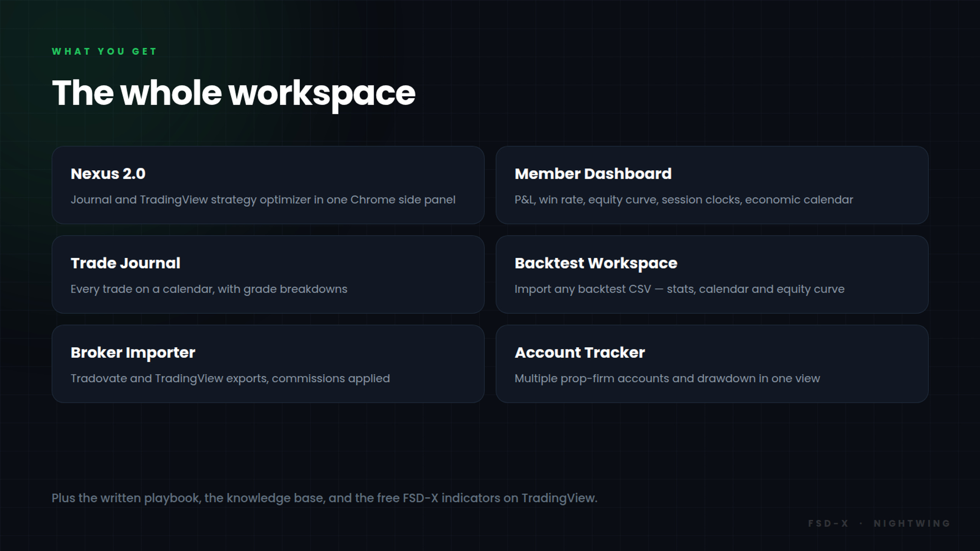Click 'Every trade on a calendar' description
The height and width of the screenshot is (551, 980).
tap(209, 289)
